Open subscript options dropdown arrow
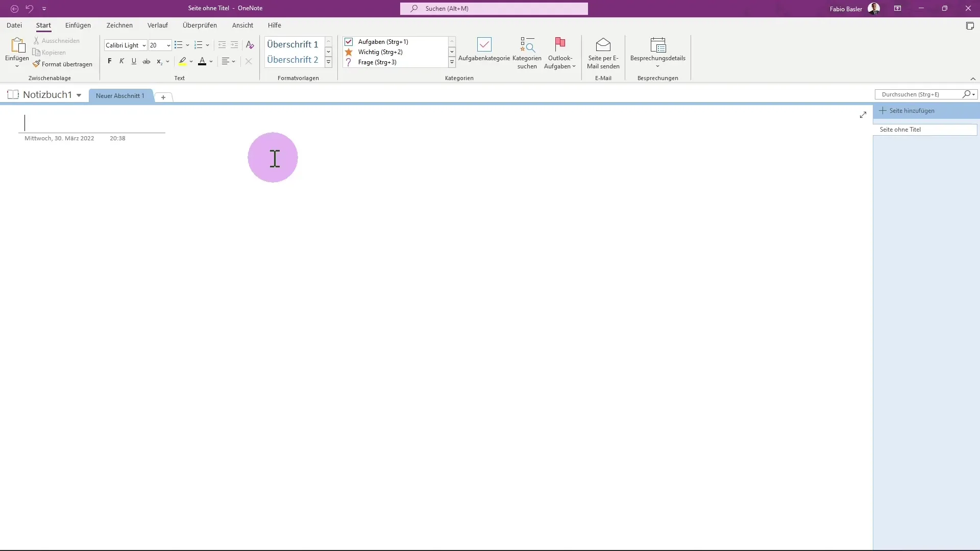The image size is (980, 551). click(x=167, y=62)
